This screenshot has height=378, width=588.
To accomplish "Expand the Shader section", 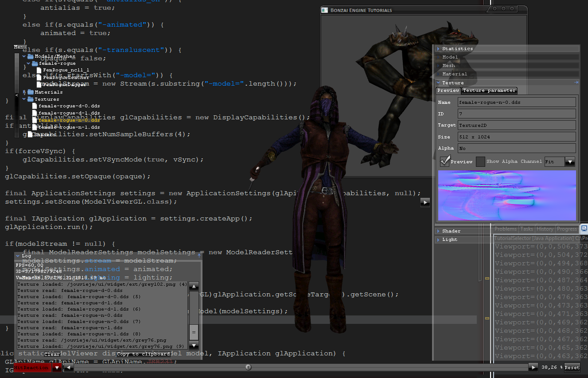I will [x=451, y=231].
